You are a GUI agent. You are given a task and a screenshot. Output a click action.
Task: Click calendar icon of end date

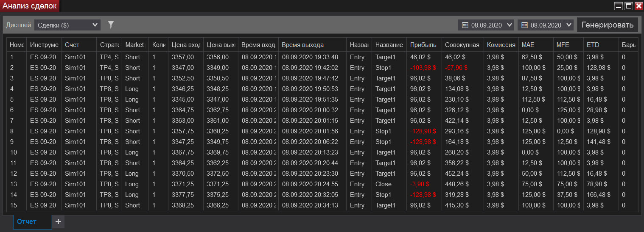(x=524, y=25)
